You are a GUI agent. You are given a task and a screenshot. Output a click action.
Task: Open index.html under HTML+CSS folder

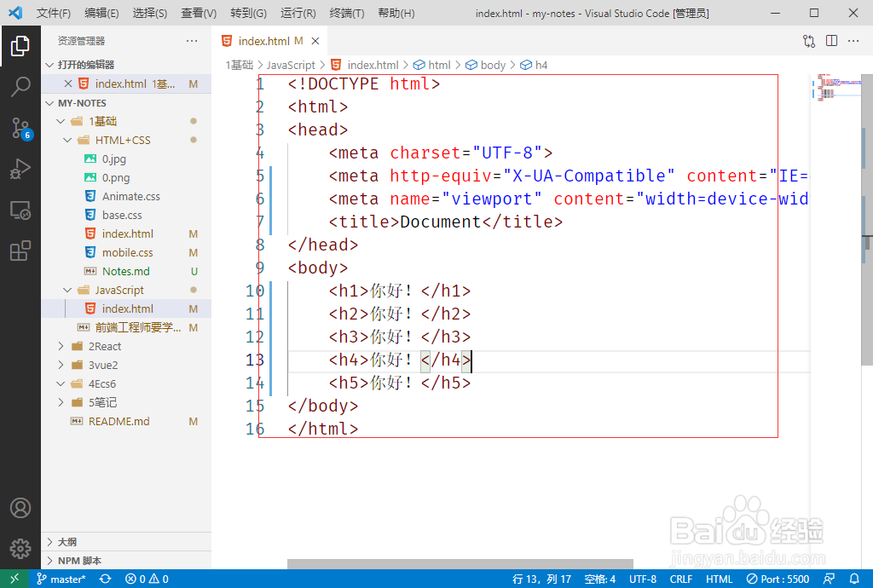coord(126,233)
